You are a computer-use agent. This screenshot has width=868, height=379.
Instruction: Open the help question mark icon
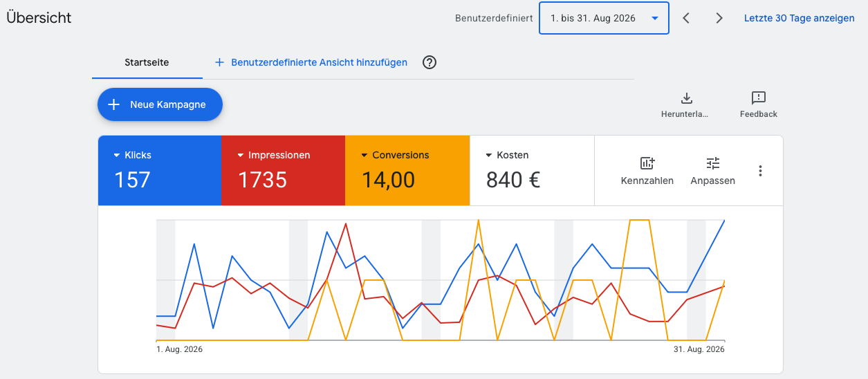point(430,62)
